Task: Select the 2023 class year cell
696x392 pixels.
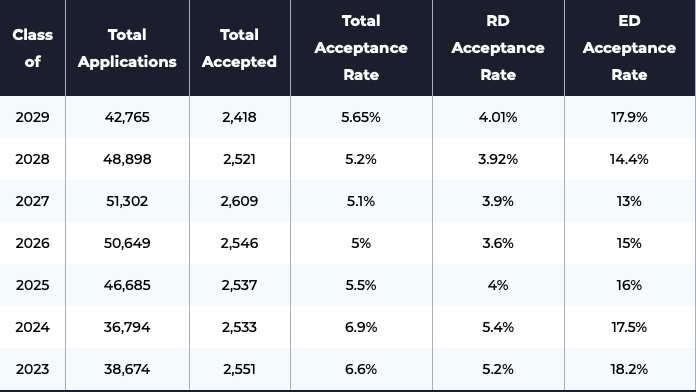Action: click(x=32, y=369)
